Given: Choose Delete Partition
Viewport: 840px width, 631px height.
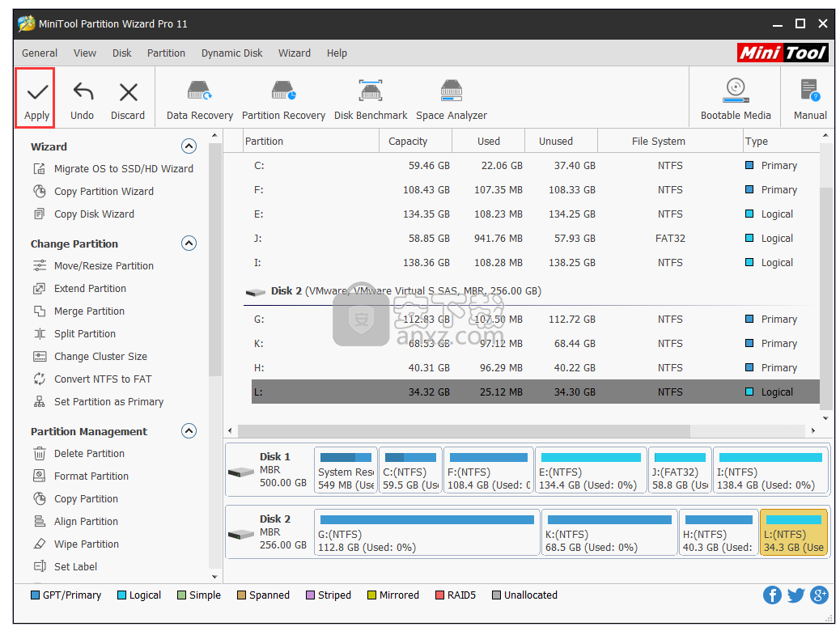Looking at the screenshot, I should click(x=78, y=454).
